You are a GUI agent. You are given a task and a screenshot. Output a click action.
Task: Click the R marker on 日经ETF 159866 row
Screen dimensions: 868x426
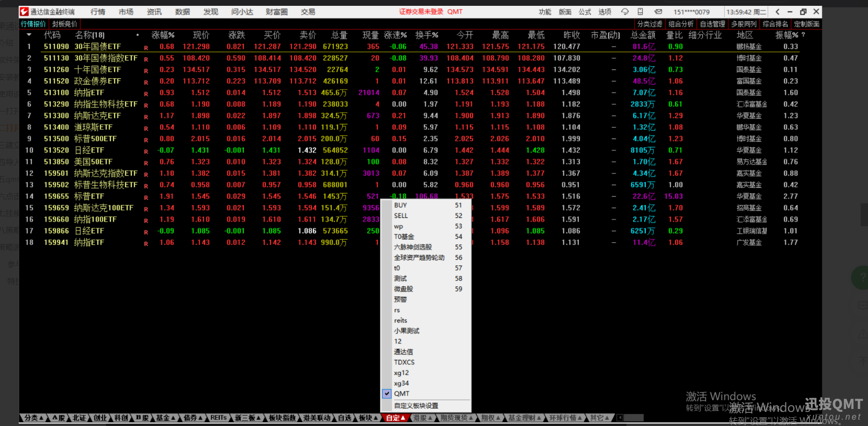pos(146,232)
